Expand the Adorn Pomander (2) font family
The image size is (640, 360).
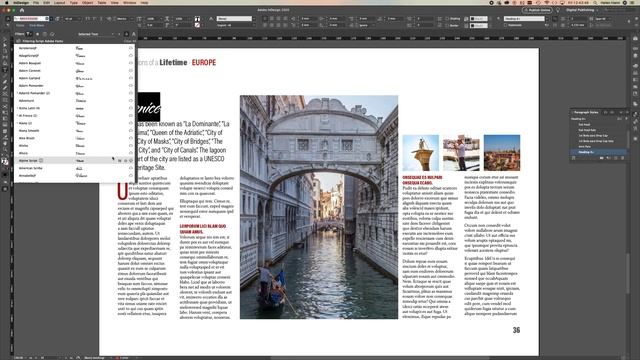17,93
